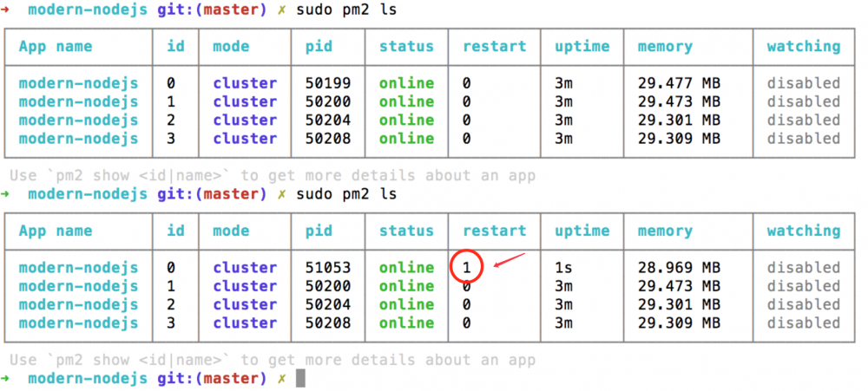This screenshot has height=391, width=868.
Task: Click memory 29.301 MB in the lower table
Action: (679, 304)
